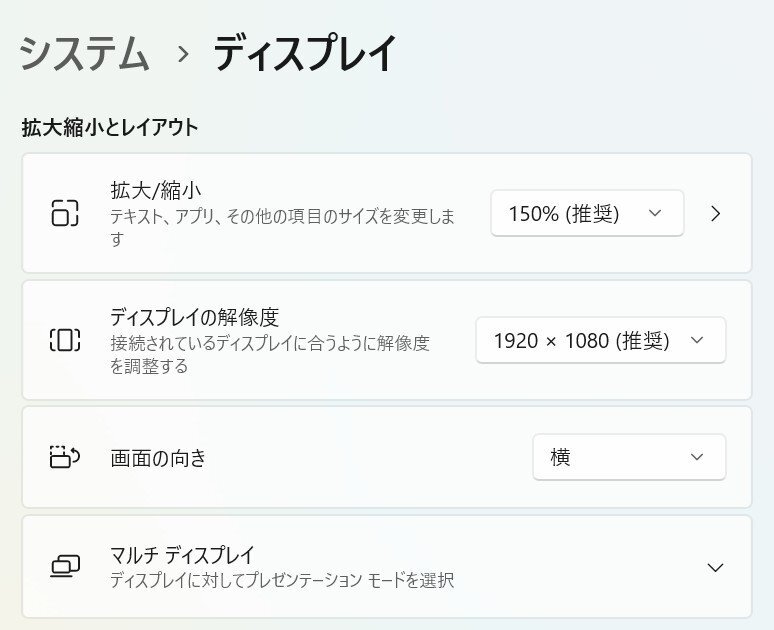Click the display resolution icon
Screen dimensions: 774x630
(x=65, y=340)
